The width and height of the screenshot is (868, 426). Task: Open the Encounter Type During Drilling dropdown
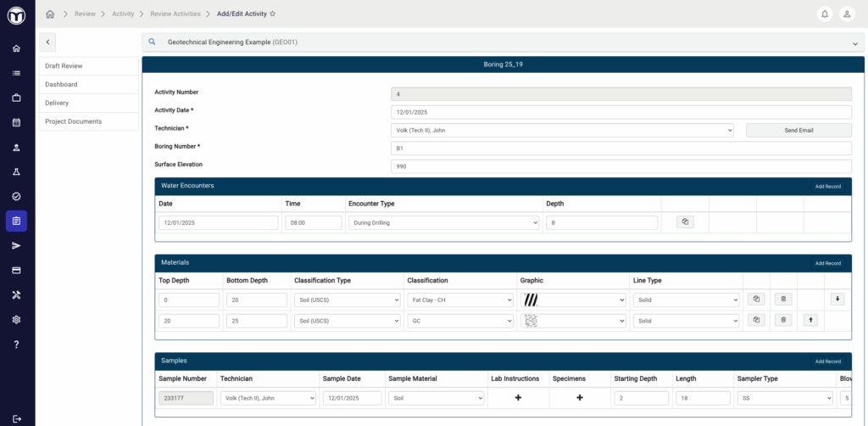[x=443, y=222]
